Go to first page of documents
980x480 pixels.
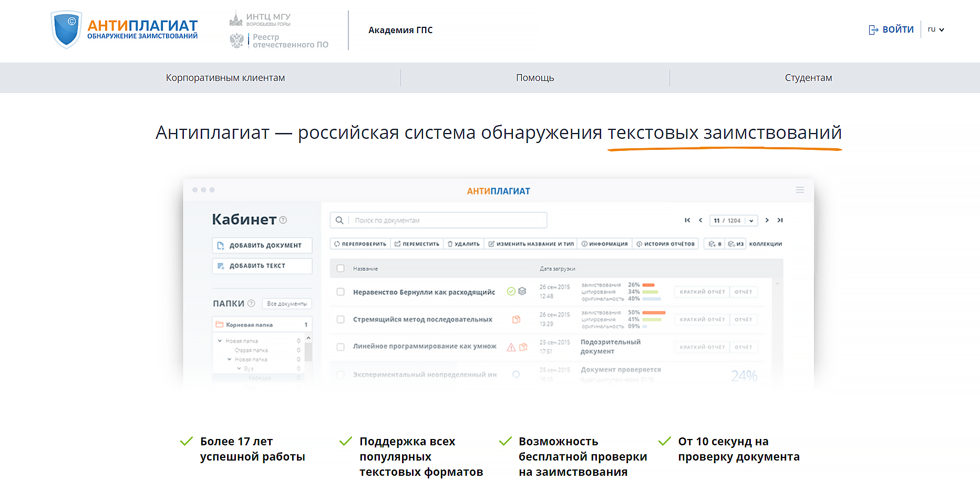(687, 220)
